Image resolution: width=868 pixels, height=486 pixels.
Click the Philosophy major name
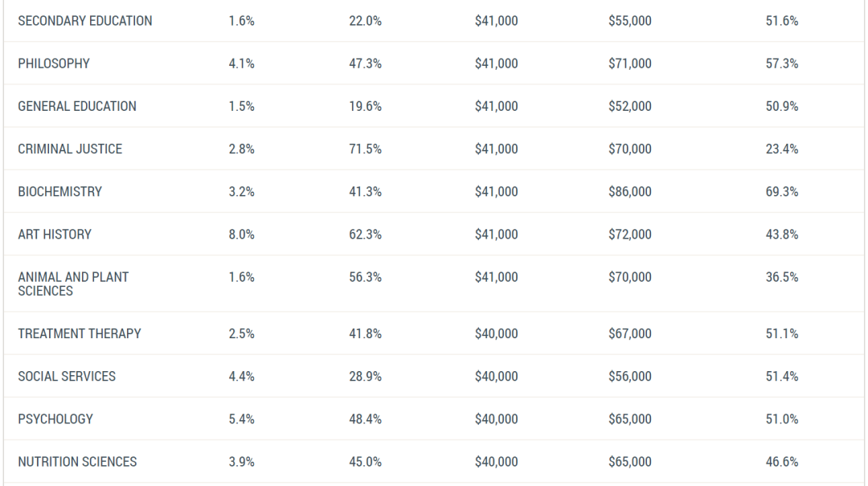54,63
